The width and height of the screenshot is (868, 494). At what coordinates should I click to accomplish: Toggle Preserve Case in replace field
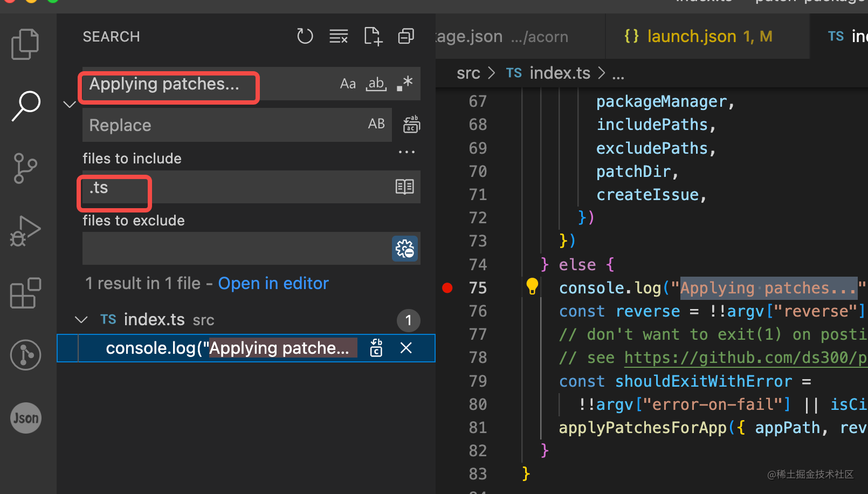pyautogui.click(x=376, y=124)
